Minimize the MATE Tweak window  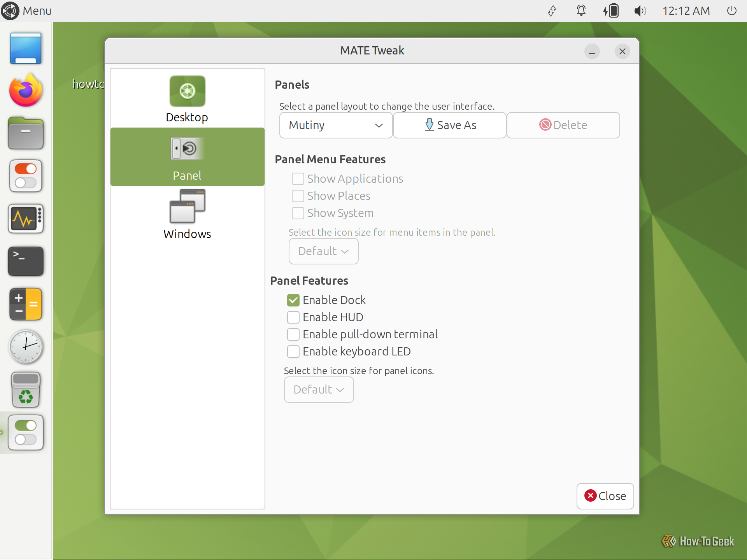coord(592,51)
